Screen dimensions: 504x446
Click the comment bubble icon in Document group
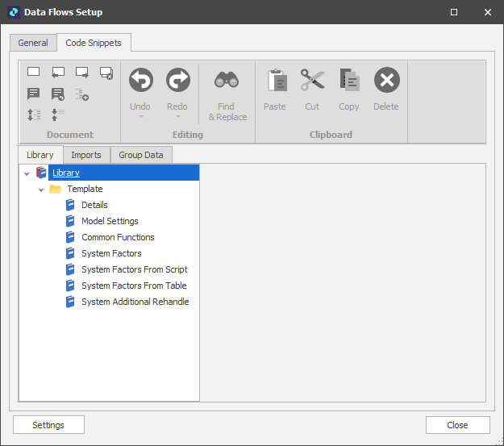pyautogui.click(x=34, y=94)
